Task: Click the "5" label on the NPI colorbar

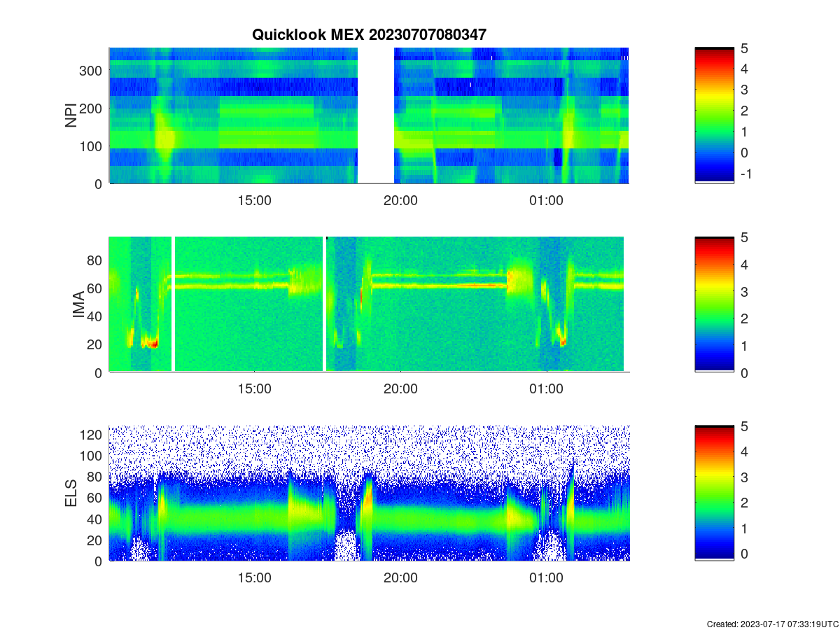Action: tap(743, 48)
